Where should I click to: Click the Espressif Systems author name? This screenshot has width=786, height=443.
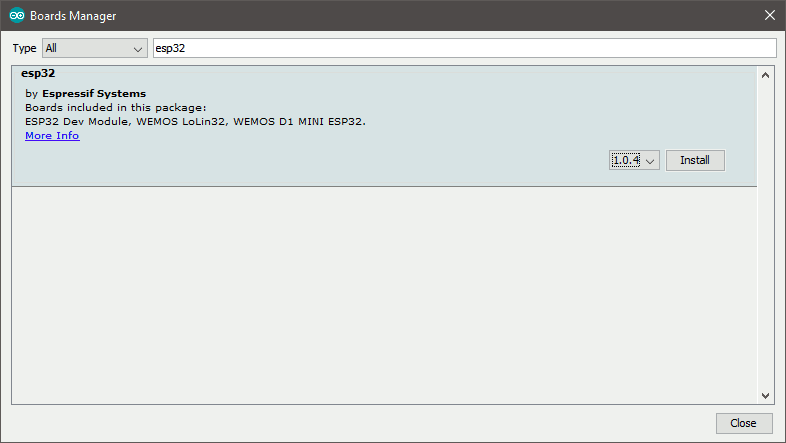pos(94,94)
